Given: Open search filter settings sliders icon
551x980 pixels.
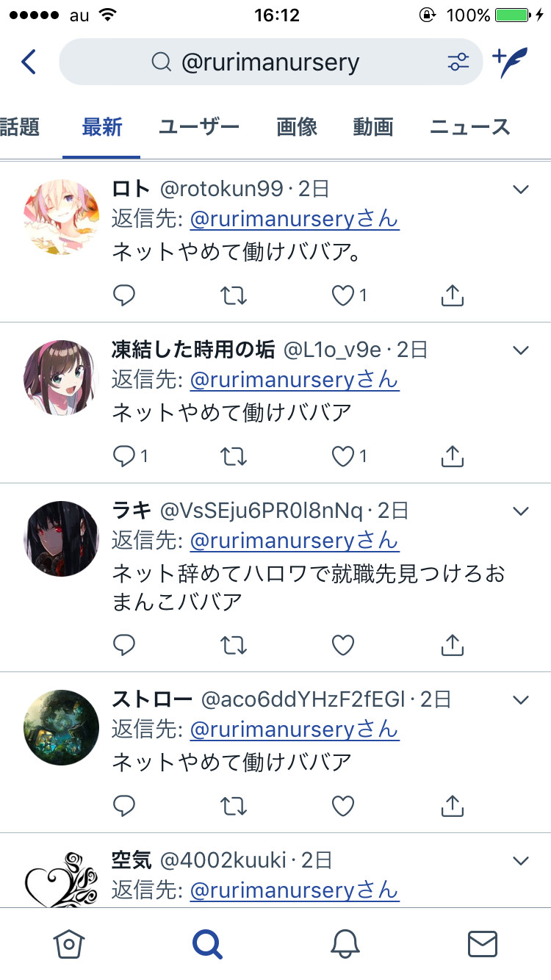Looking at the screenshot, I should pos(458,62).
